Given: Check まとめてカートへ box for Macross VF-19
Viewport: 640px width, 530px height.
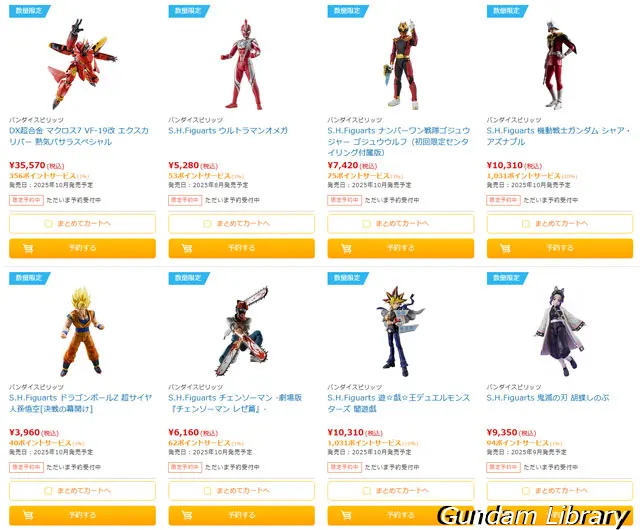Looking at the screenshot, I should coord(48,224).
